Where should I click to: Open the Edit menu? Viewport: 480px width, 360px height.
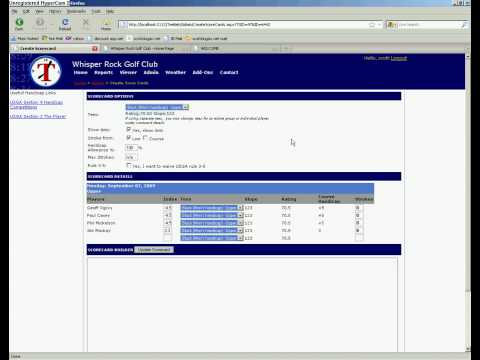[26, 11]
